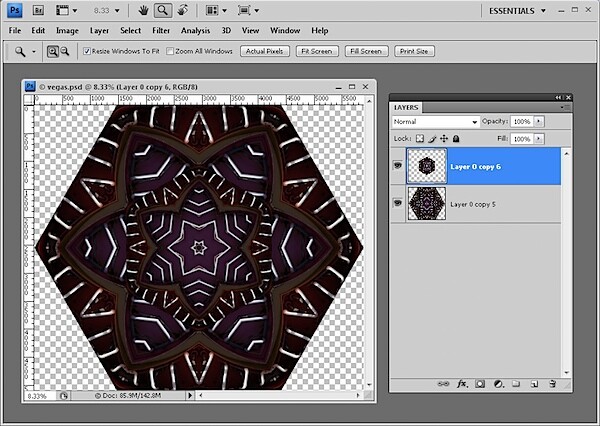Open the Image menu
Screen dimensions: 600x426
(x=67, y=30)
